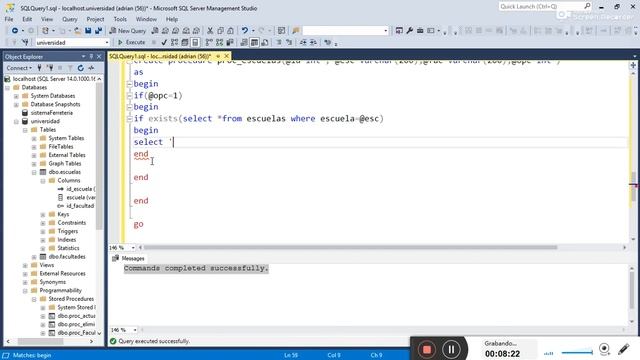Click the Save file icon
Viewport: 640px width, 360px height.
[88, 31]
